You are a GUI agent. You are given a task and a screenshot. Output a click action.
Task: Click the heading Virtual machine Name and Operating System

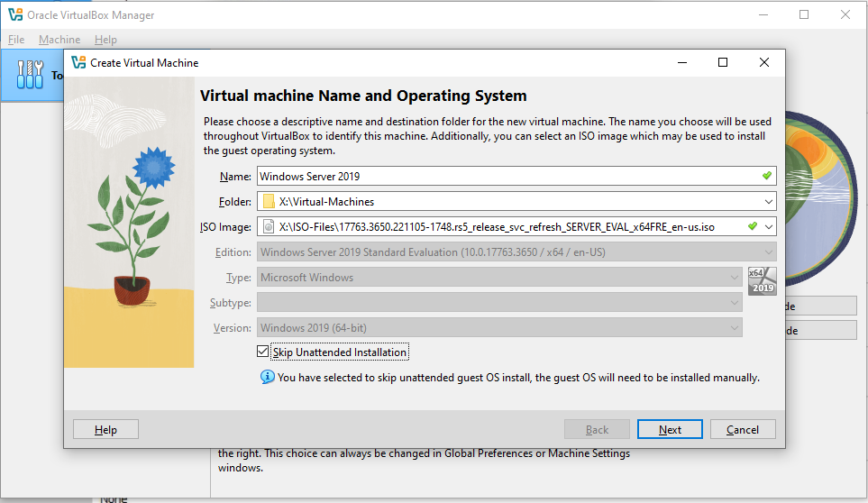[x=363, y=96]
